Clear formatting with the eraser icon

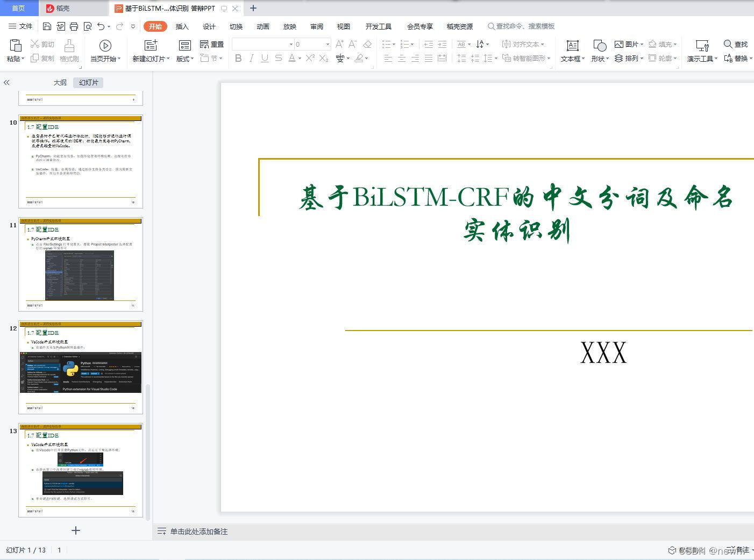click(x=367, y=44)
